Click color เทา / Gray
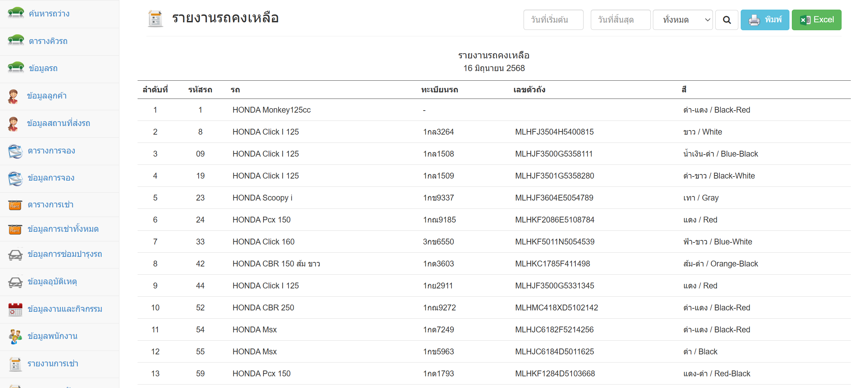Screen dimensions: 868x388 [x=701, y=198]
